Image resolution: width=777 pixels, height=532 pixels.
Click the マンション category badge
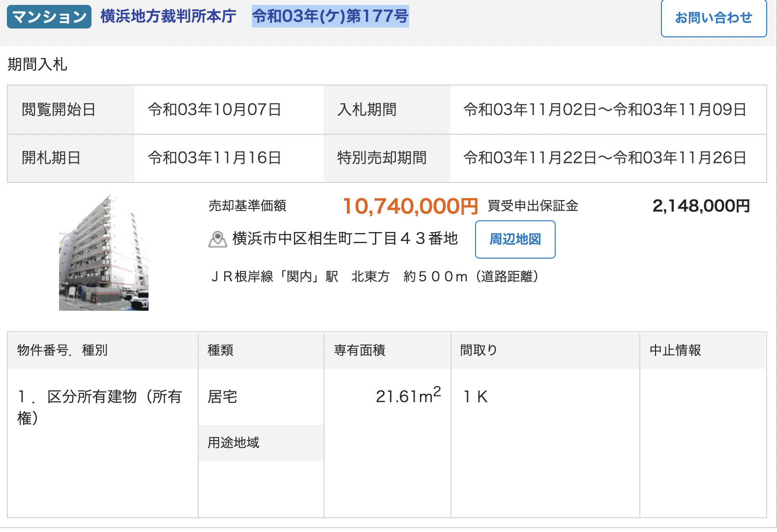49,17
